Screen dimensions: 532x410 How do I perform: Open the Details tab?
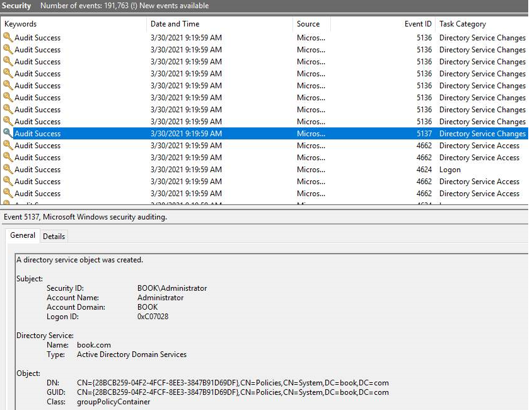54,237
